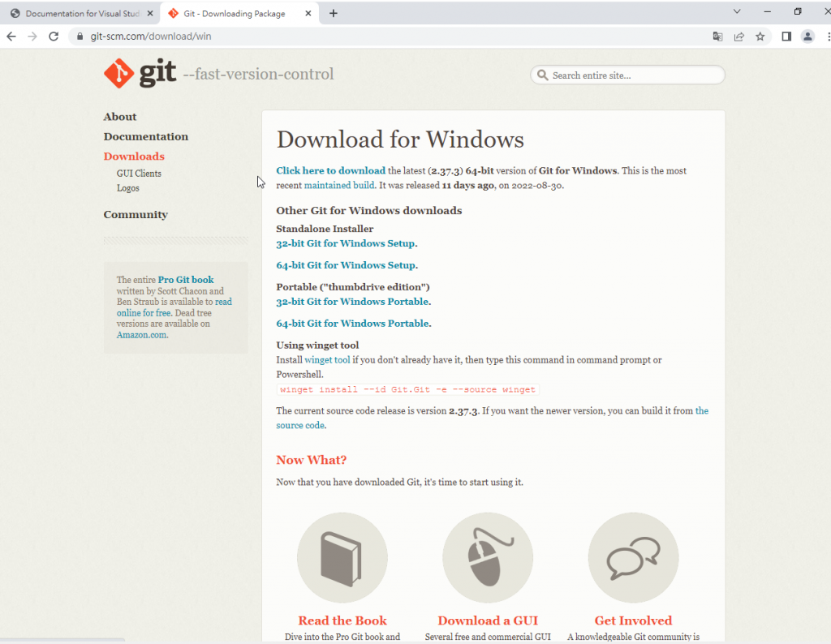
Task: Click the 'Download for Windows' heading
Action: click(400, 140)
